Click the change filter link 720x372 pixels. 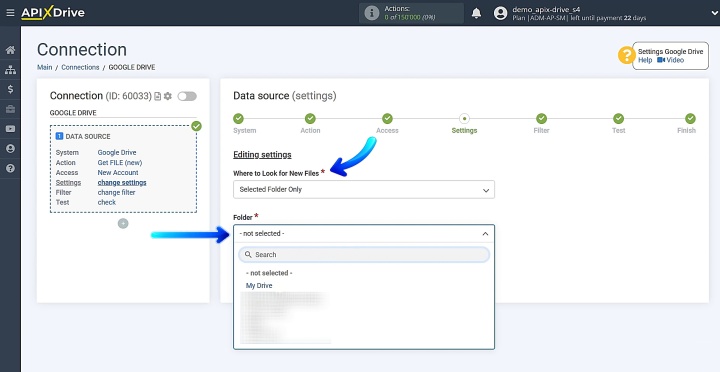[x=116, y=192]
